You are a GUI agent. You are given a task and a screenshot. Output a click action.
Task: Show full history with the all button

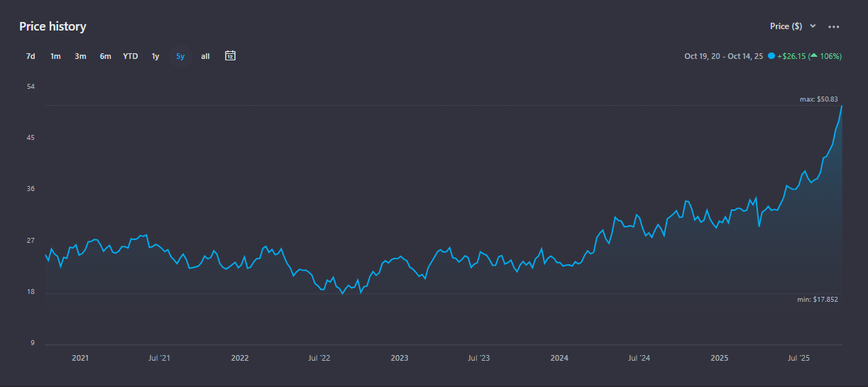[205, 56]
